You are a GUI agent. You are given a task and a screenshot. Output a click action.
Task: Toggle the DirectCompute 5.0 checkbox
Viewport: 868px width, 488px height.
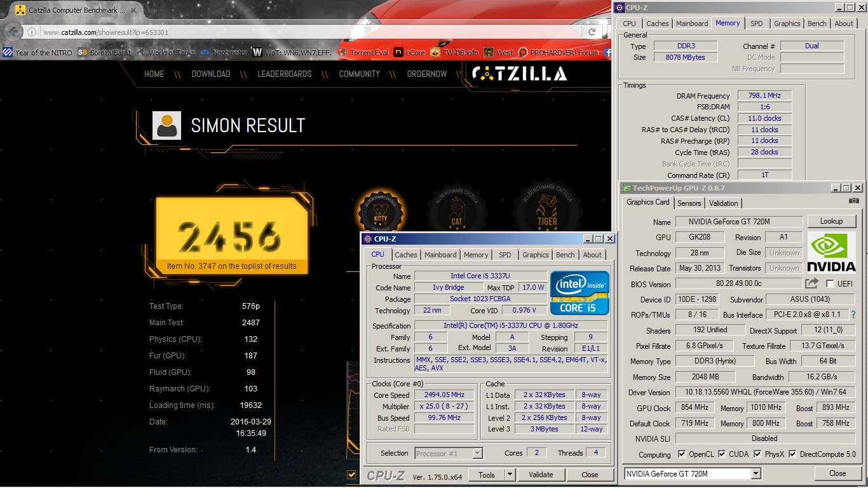793,454
